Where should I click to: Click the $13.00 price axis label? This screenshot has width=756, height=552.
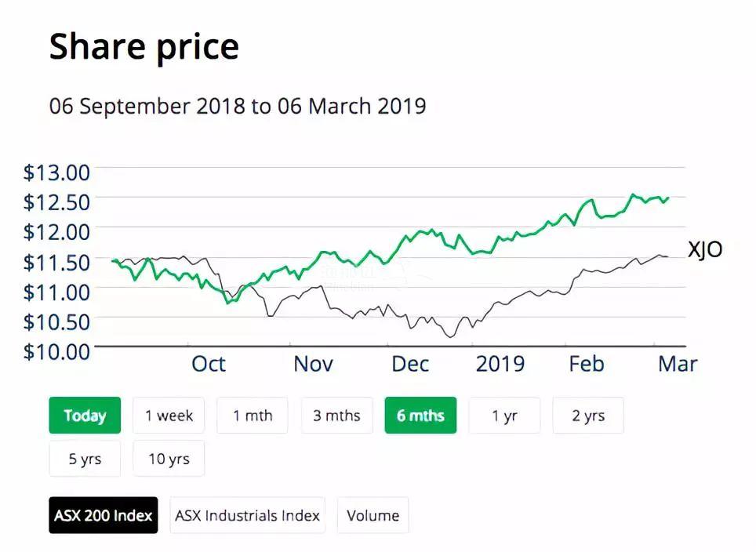[57, 171]
